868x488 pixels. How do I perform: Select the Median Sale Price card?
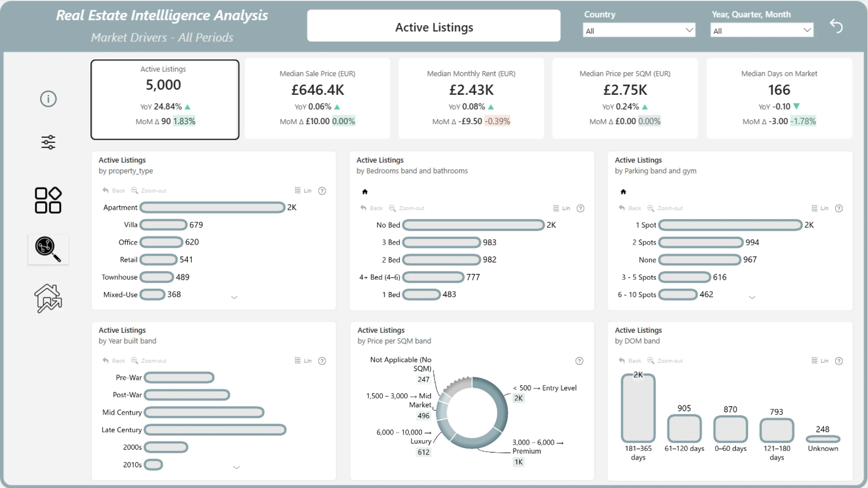click(x=317, y=98)
